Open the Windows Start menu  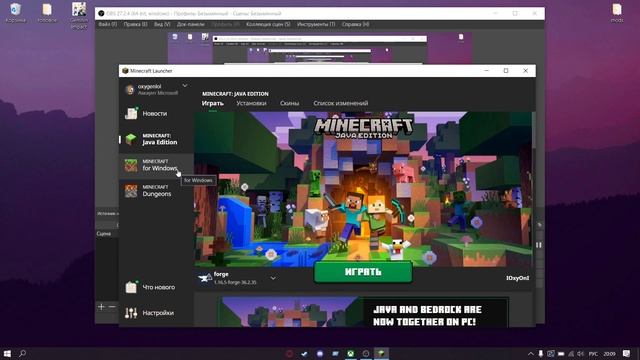pyautogui.click(x=7, y=353)
